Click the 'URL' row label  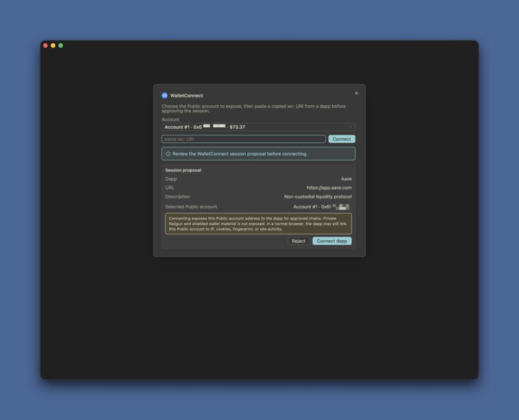coord(169,188)
